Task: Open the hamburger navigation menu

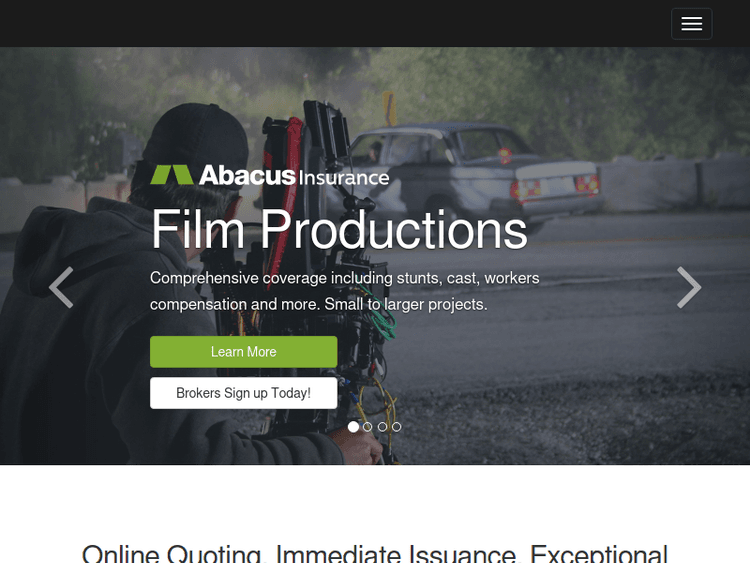Action: pos(691,23)
